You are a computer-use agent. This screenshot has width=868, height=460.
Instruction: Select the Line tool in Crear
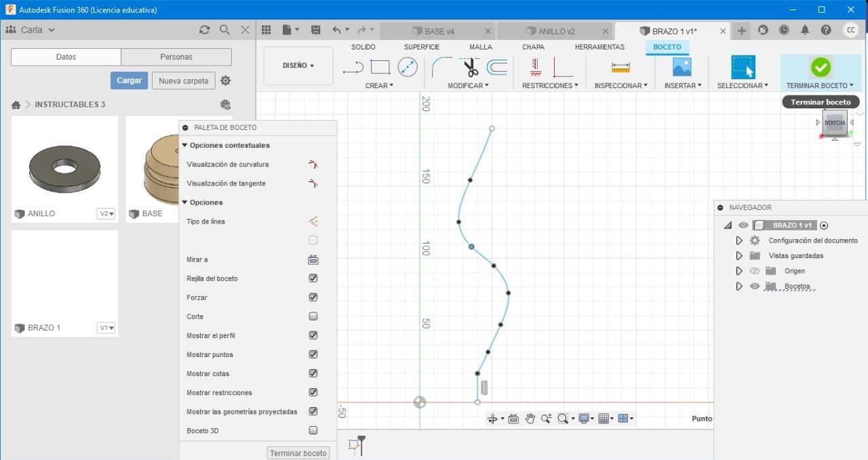click(353, 67)
